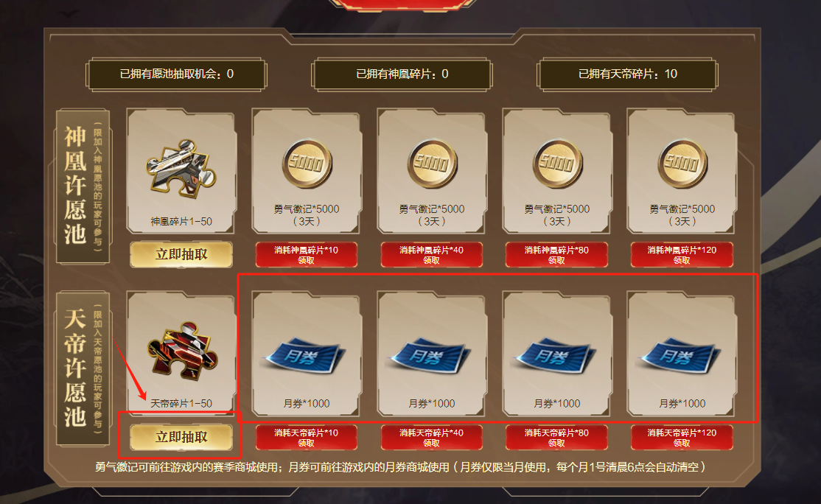Viewport: 821px width, 504px height.
Task: Claim reward costing 神凰碎片*10
Action: pos(307,255)
